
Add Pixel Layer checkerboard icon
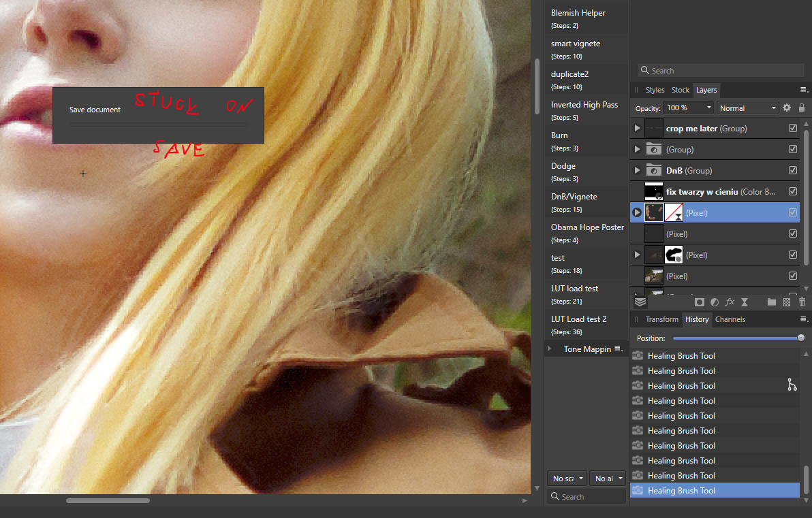(787, 302)
